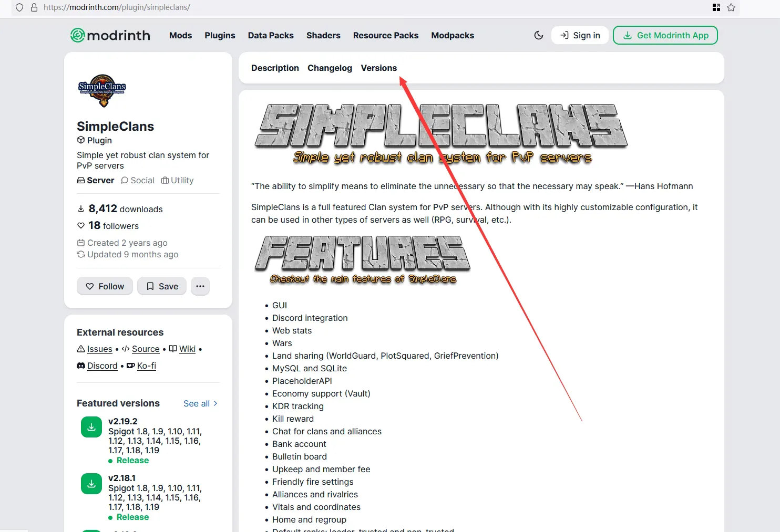Save the plugin to a collection
The image size is (780, 532).
(162, 286)
